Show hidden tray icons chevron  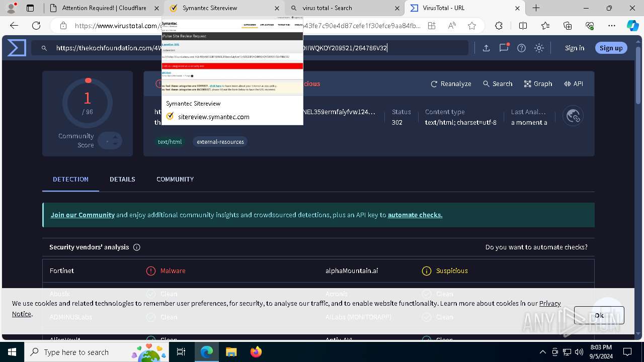coord(542,352)
